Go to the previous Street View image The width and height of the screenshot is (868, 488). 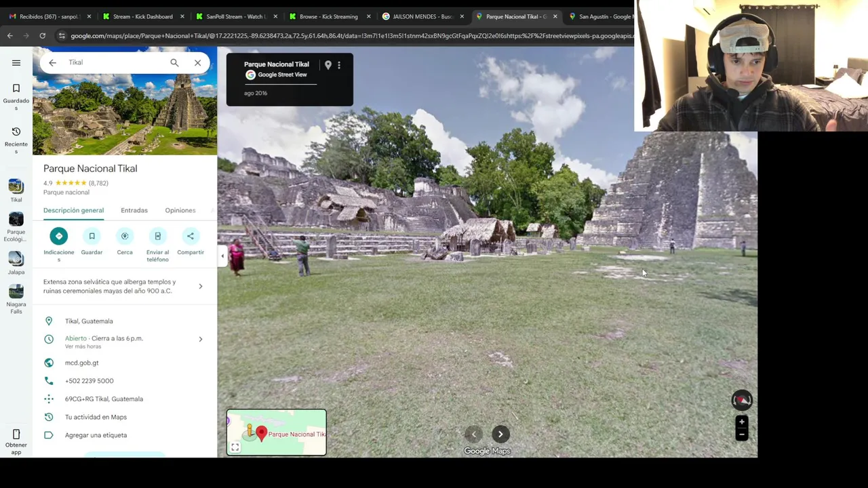click(x=474, y=434)
